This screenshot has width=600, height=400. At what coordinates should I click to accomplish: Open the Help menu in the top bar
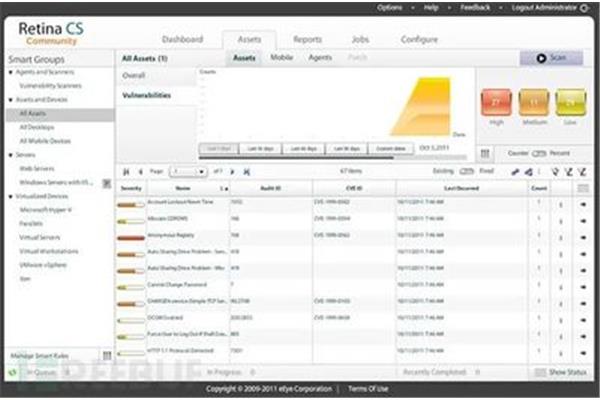point(431,7)
